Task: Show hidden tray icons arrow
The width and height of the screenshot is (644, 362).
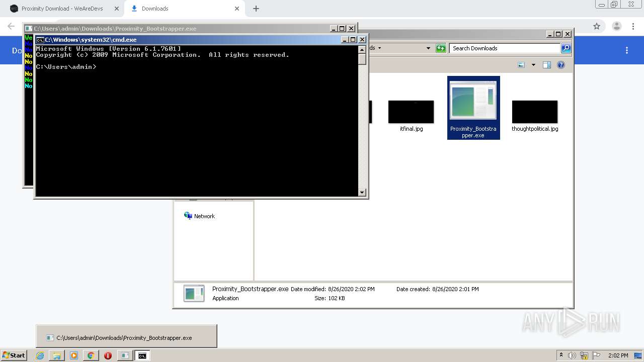Action: (561, 355)
